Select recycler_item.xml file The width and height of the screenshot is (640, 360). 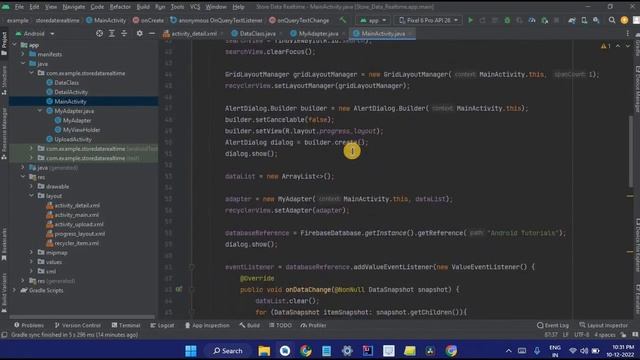click(76, 243)
